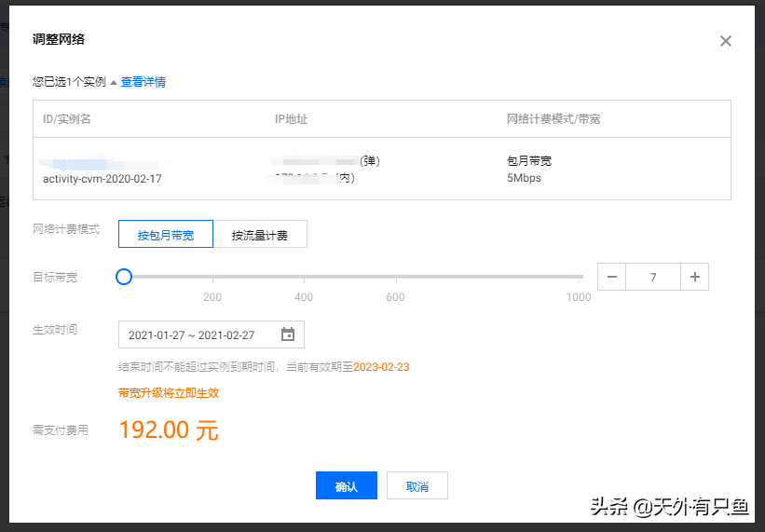The width and height of the screenshot is (765, 532).
Task: Click the 带宽升级将立即生效 notice
Action: [169, 393]
